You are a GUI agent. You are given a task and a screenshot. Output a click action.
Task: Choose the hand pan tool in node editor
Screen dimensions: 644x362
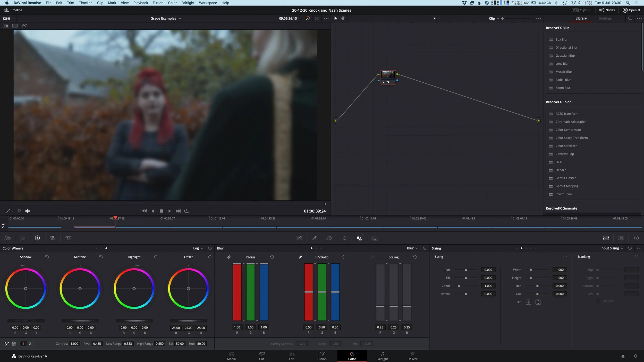pyautogui.click(x=343, y=18)
